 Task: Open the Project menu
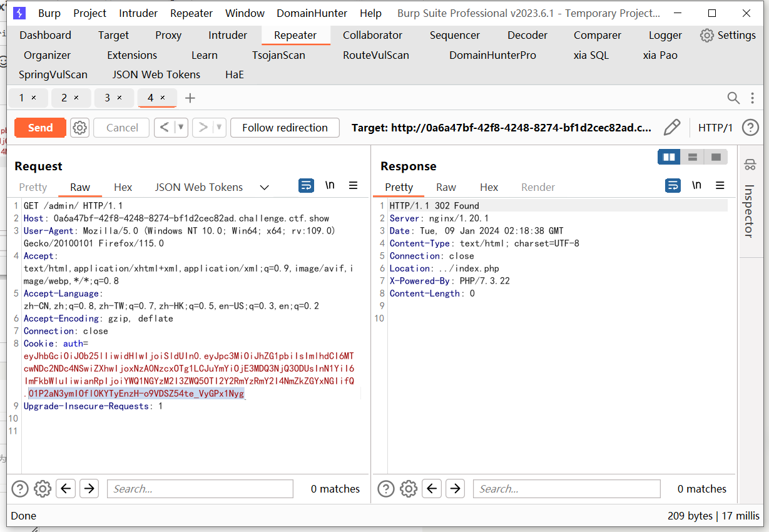tap(90, 13)
